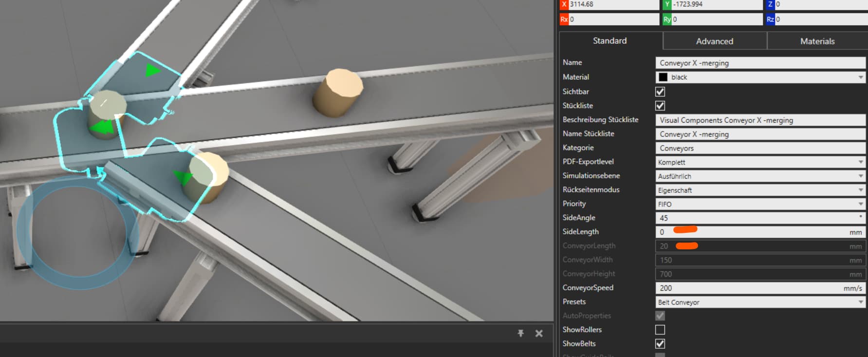Uncheck the Stückliste checkbox
Viewport: 868px width, 357px height.
click(x=660, y=106)
